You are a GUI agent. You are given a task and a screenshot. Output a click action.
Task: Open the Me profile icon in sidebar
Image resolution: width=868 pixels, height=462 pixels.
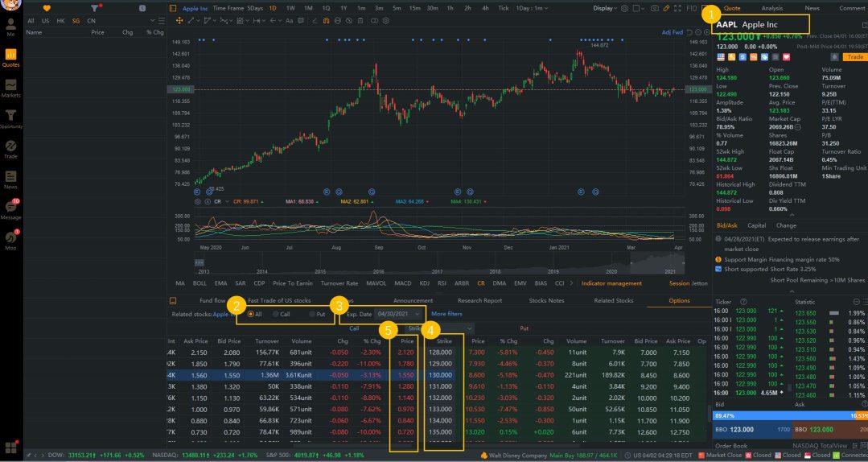tap(10, 27)
